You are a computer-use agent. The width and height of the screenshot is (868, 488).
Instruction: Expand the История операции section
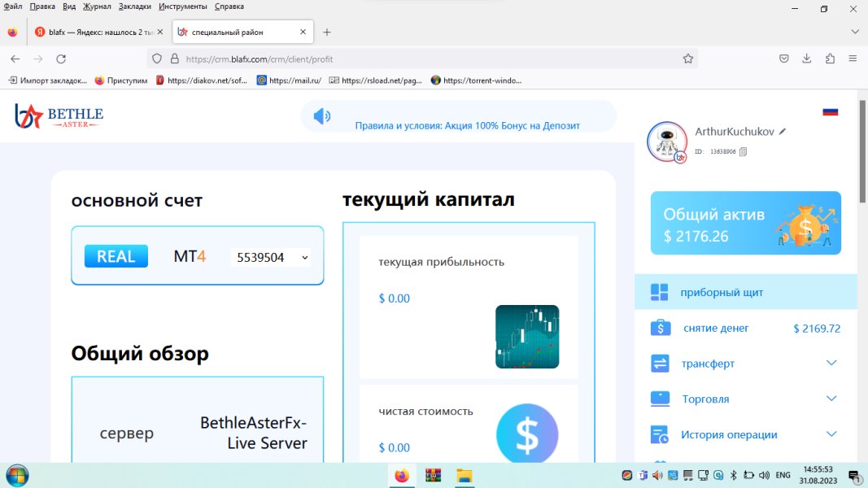[x=831, y=434]
